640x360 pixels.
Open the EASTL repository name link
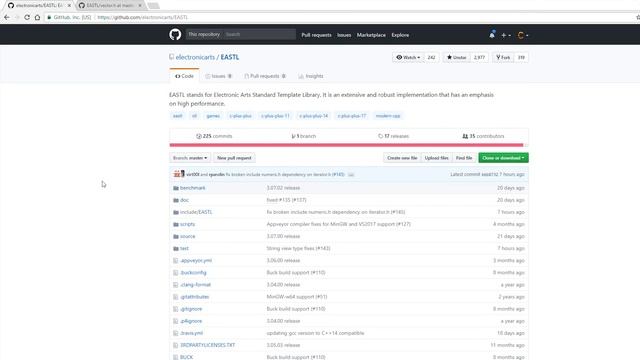tap(230, 57)
